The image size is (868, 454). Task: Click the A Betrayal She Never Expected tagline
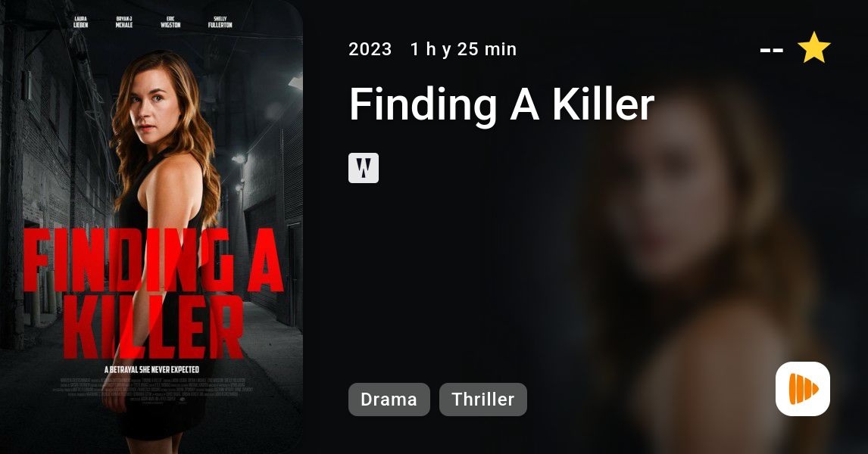pyautogui.click(x=151, y=369)
